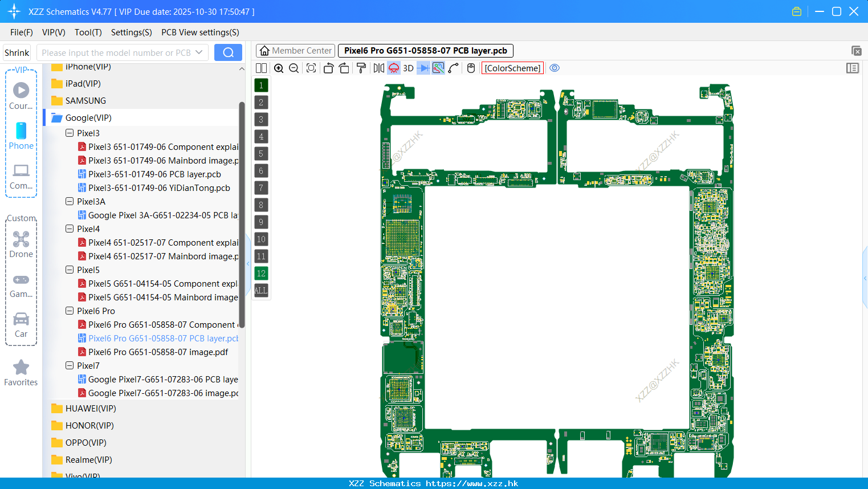This screenshot has height=489, width=868.
Task: Show PCB layer 12
Action: click(261, 274)
